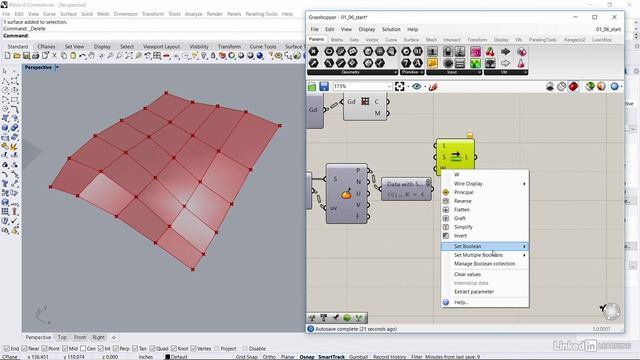
Task: Expand Wire Display submenu
Action: (485, 184)
